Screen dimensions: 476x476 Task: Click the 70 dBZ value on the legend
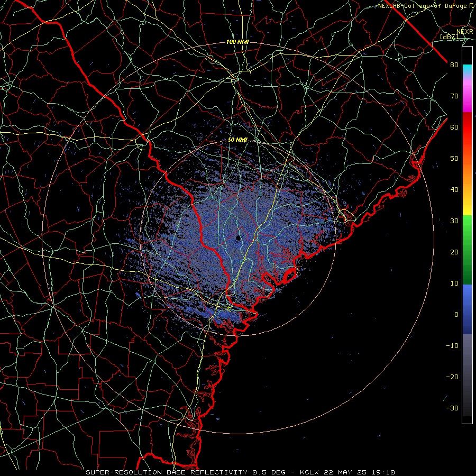click(454, 96)
